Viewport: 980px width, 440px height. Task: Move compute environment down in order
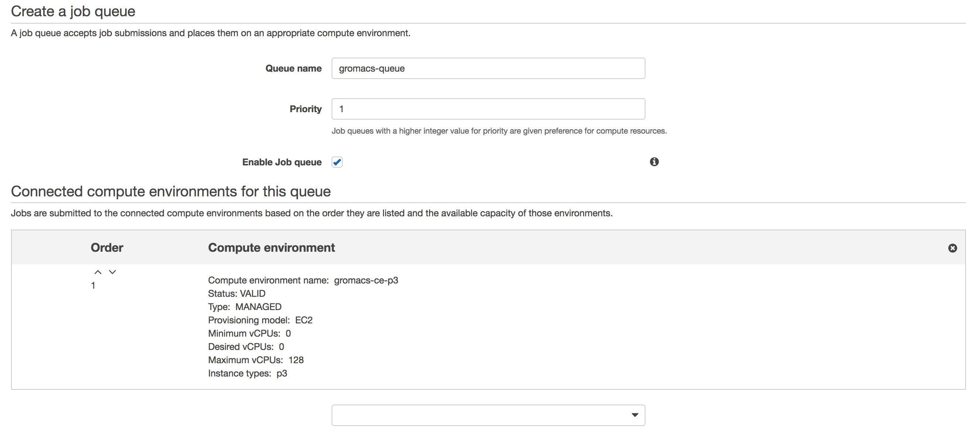(x=112, y=272)
